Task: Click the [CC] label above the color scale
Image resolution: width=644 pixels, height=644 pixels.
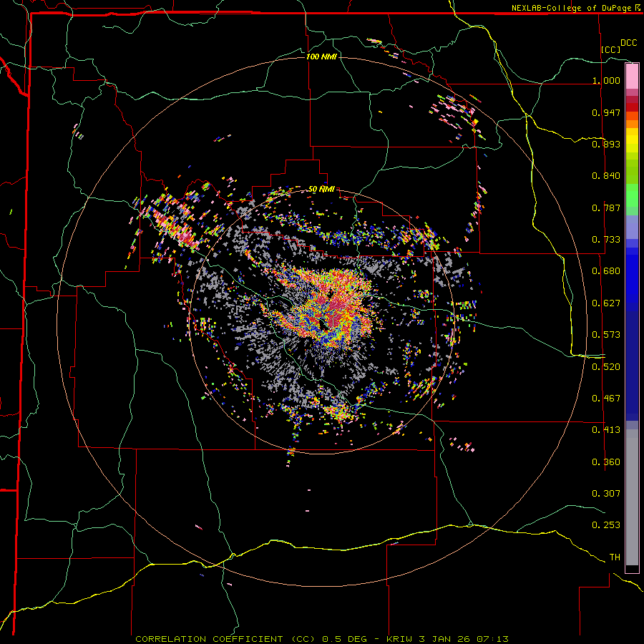Action: pyautogui.click(x=611, y=49)
